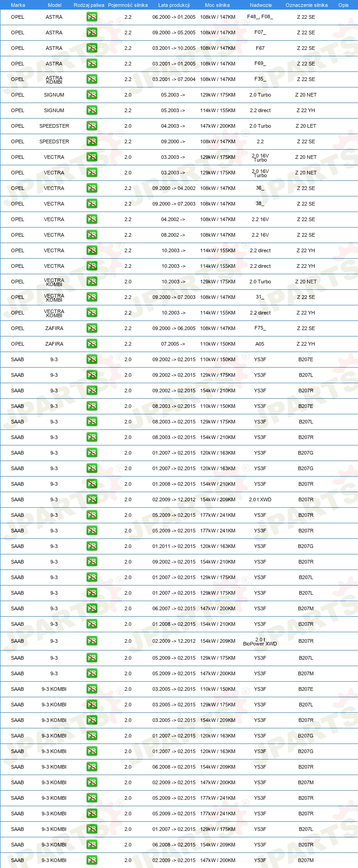The width and height of the screenshot is (358, 868).
Task: Click petrol icon in Astra Kombi F35_ row
Action: 92,79
